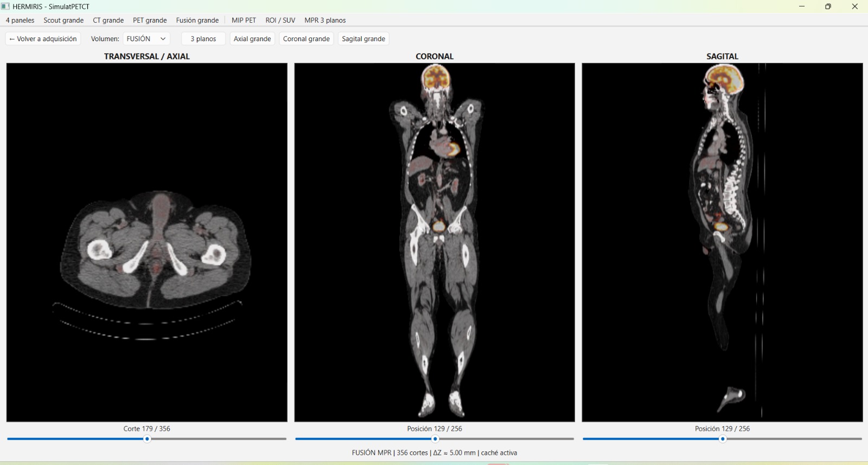Screen dimensions: 868x465
Task: Click the '3 planos' button
Action: tap(203, 38)
